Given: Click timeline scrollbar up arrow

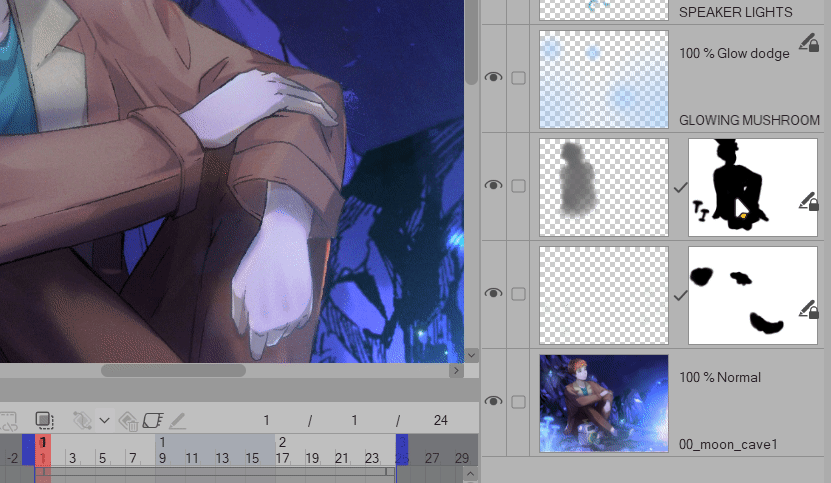Looking at the screenshot, I should click(471, 474).
